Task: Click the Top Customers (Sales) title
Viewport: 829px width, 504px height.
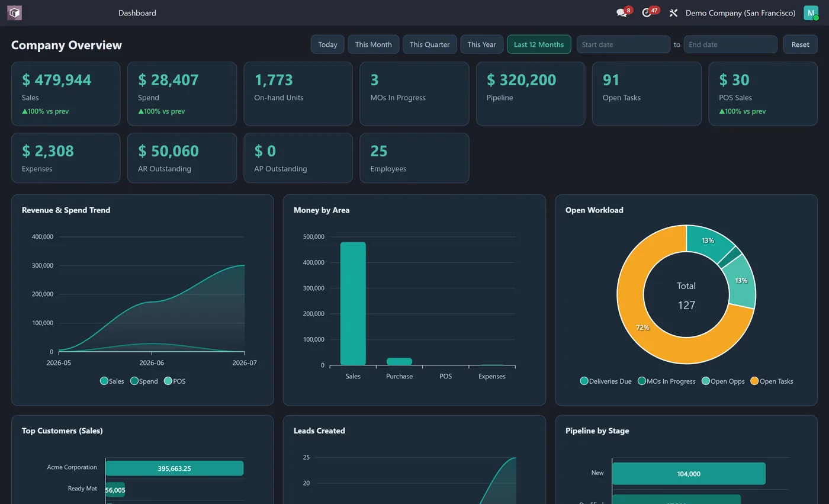Action: point(62,431)
